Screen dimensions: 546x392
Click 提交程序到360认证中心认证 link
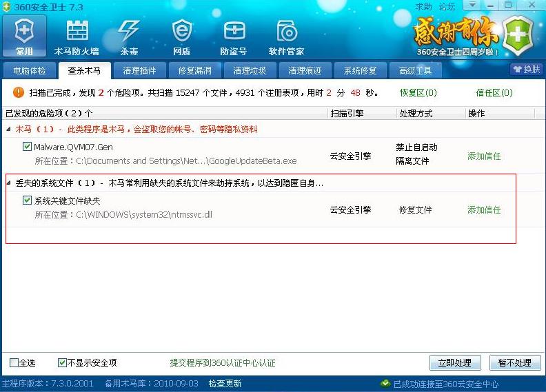[x=223, y=363]
